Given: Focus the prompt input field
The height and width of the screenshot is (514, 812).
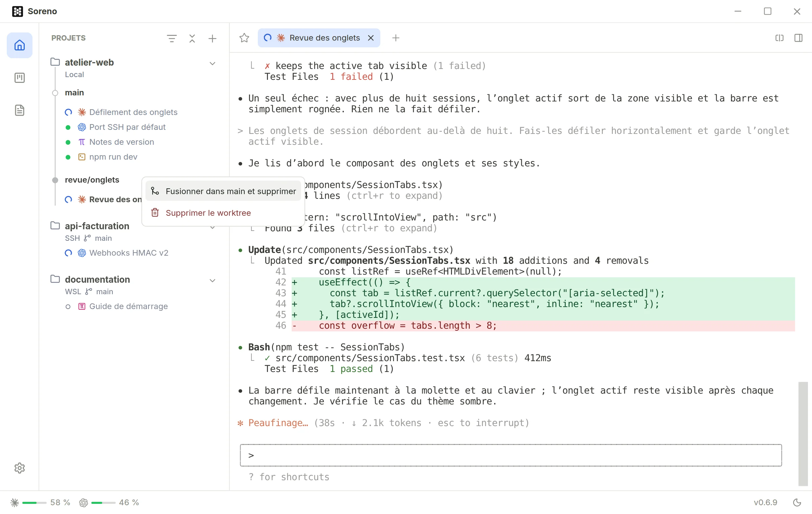Looking at the screenshot, I should (511, 455).
